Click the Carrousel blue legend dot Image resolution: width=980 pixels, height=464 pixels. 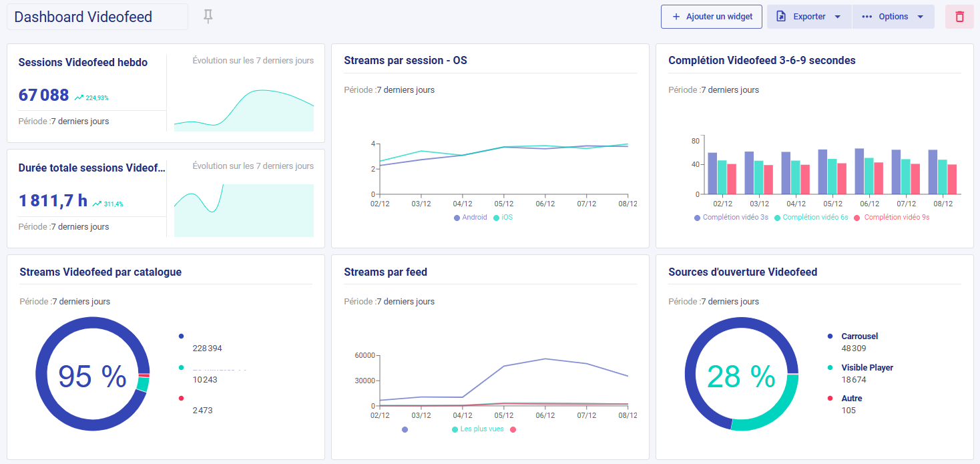coord(830,336)
